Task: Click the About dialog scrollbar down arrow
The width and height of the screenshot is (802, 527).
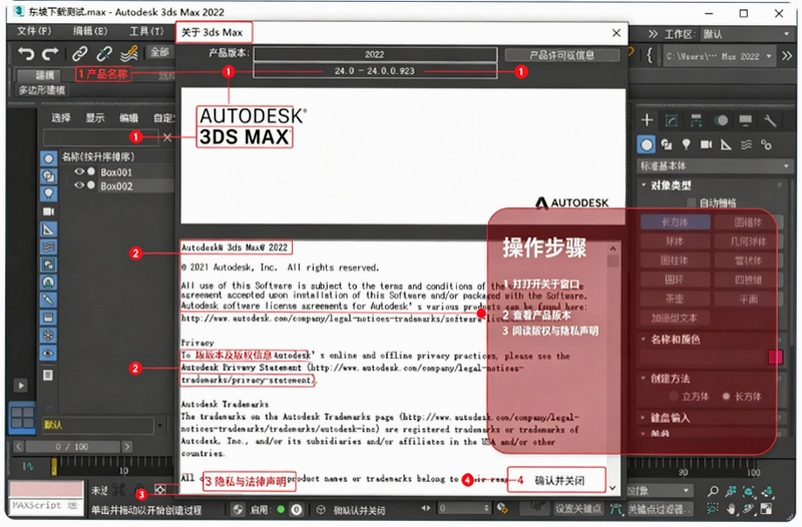Action: [x=613, y=488]
